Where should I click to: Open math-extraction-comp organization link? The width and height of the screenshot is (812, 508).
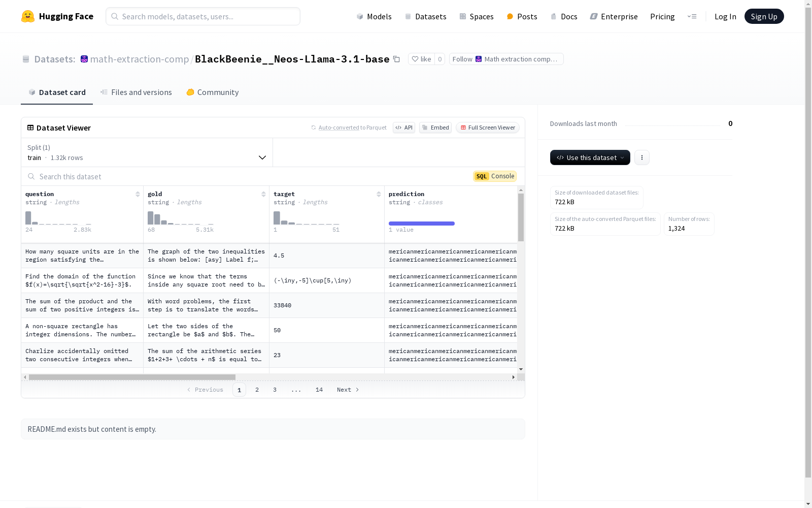[x=140, y=59]
